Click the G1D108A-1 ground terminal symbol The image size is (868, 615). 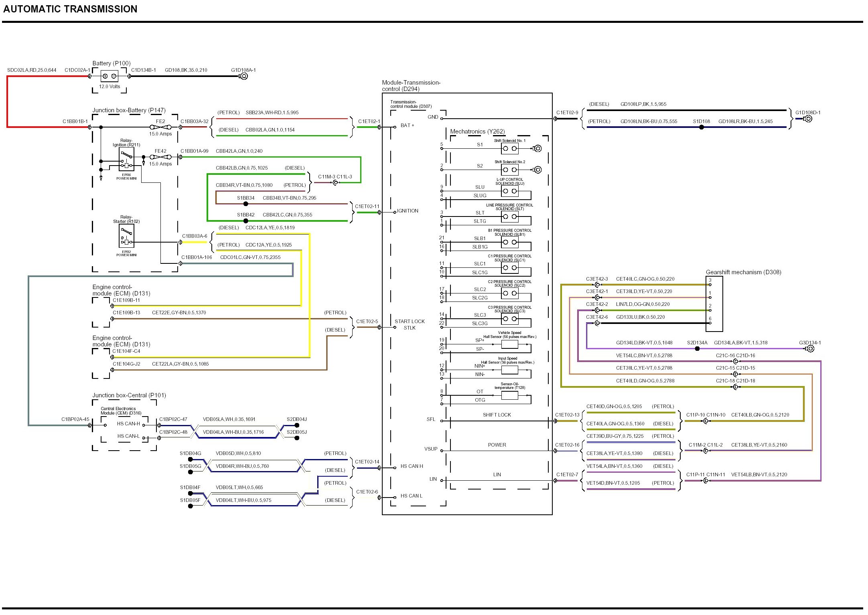243,76
